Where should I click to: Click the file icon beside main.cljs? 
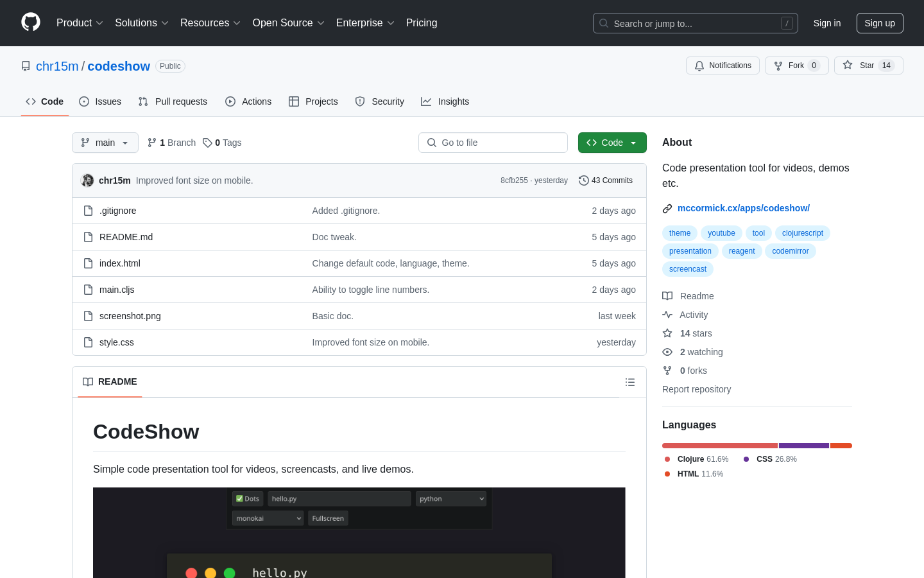pos(89,290)
